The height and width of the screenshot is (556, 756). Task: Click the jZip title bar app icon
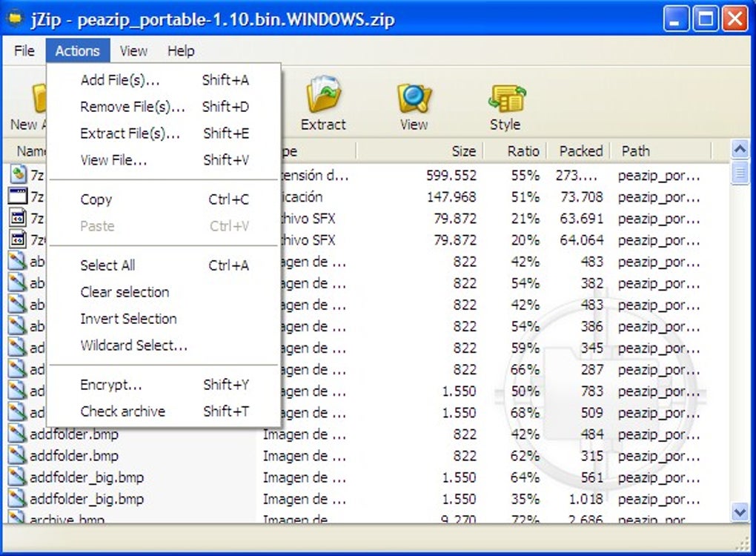[x=16, y=19]
